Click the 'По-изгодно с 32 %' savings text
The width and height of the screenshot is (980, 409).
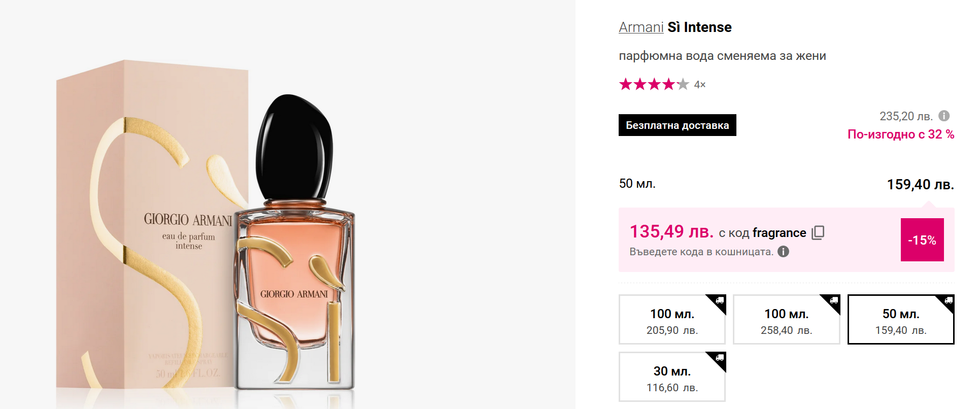[x=900, y=134]
